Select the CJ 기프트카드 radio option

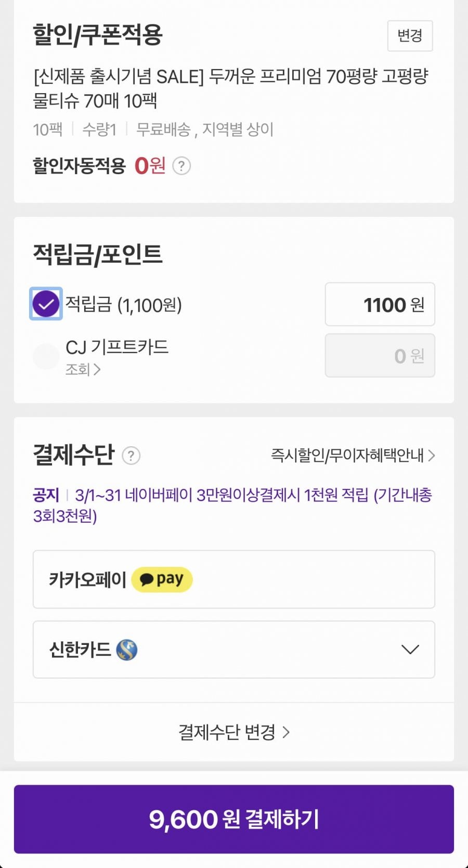(46, 356)
